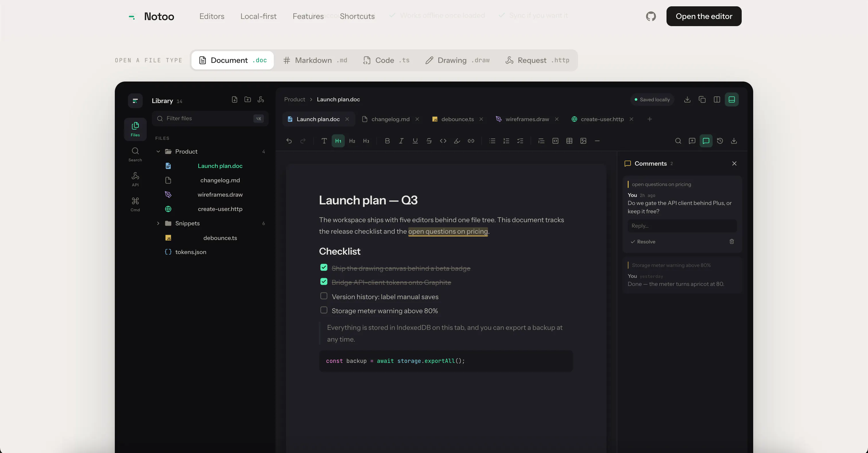Resolve the pricing comment
Screen dimensions: 868x453
643,242
